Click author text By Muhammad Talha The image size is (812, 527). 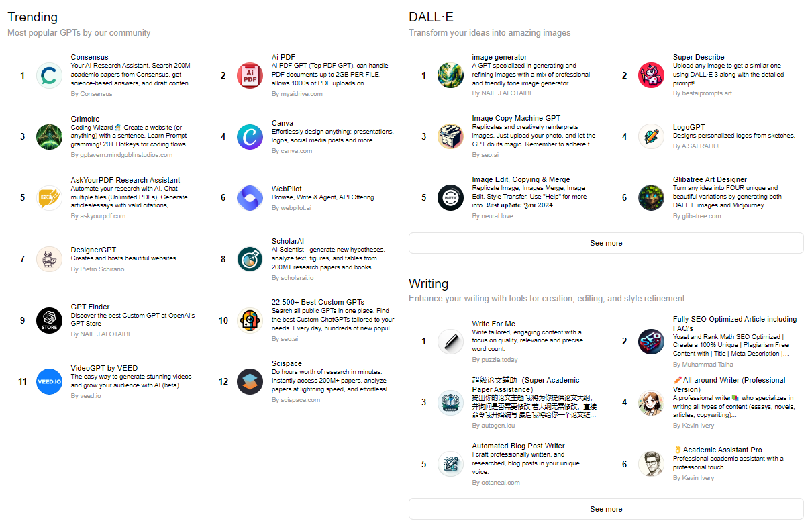[x=702, y=365]
